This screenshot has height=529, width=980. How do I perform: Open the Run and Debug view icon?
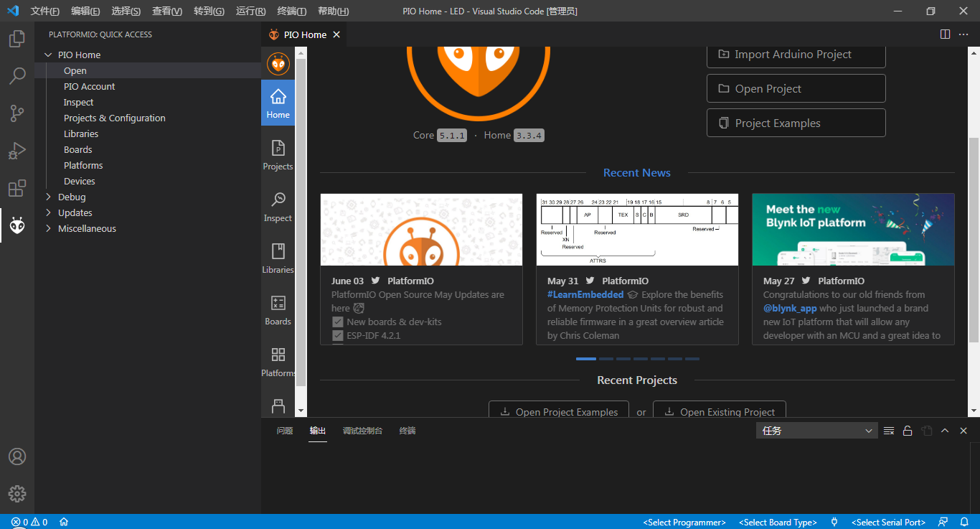(17, 151)
